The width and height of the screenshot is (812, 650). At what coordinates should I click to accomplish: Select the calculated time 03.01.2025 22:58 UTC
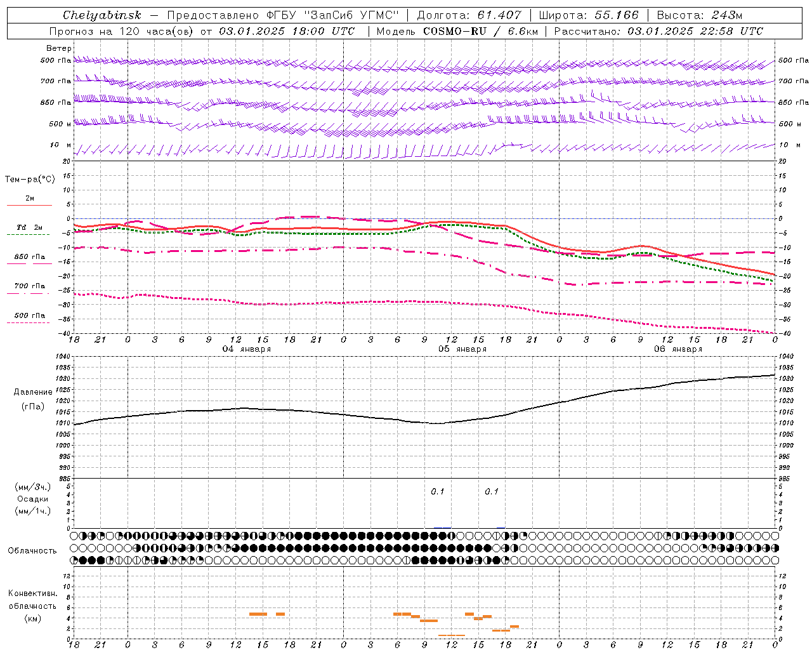coord(695,31)
